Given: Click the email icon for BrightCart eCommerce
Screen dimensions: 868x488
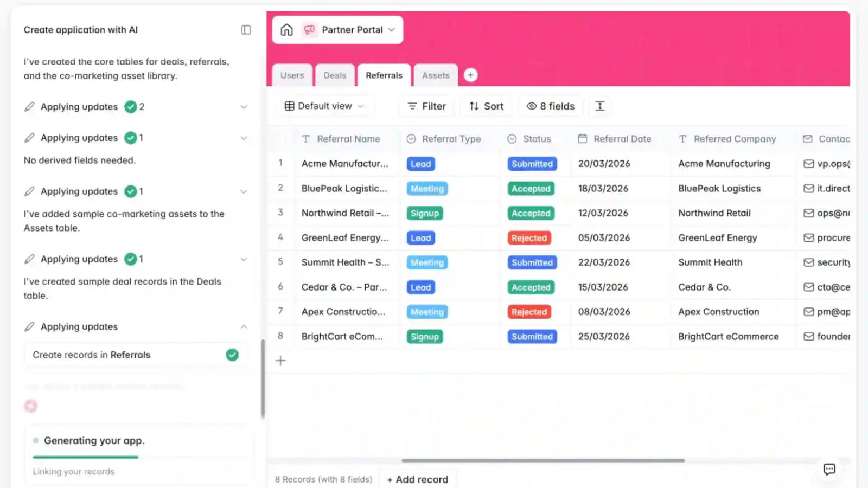Looking at the screenshot, I should click(x=808, y=337).
